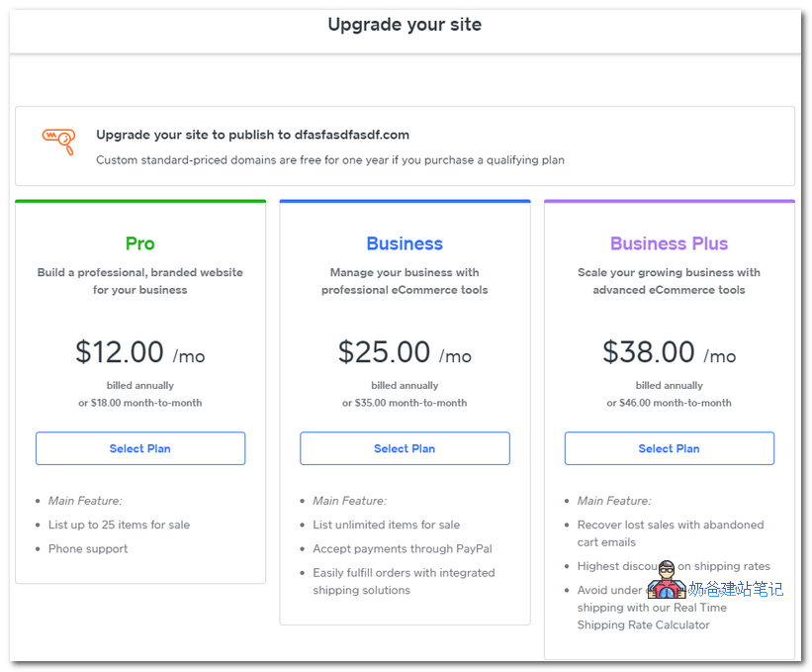Click the $18.00 month-to-month option text
812x672 pixels.
[140, 403]
